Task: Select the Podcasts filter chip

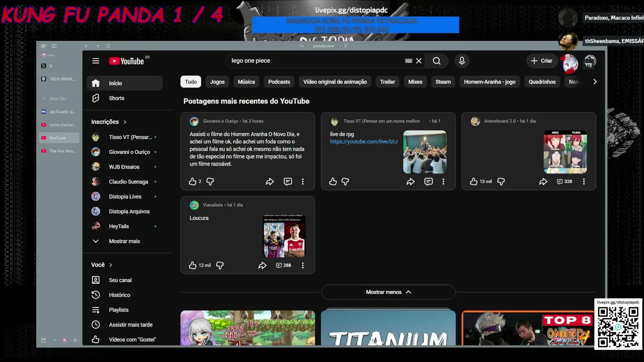Action: tap(279, 82)
